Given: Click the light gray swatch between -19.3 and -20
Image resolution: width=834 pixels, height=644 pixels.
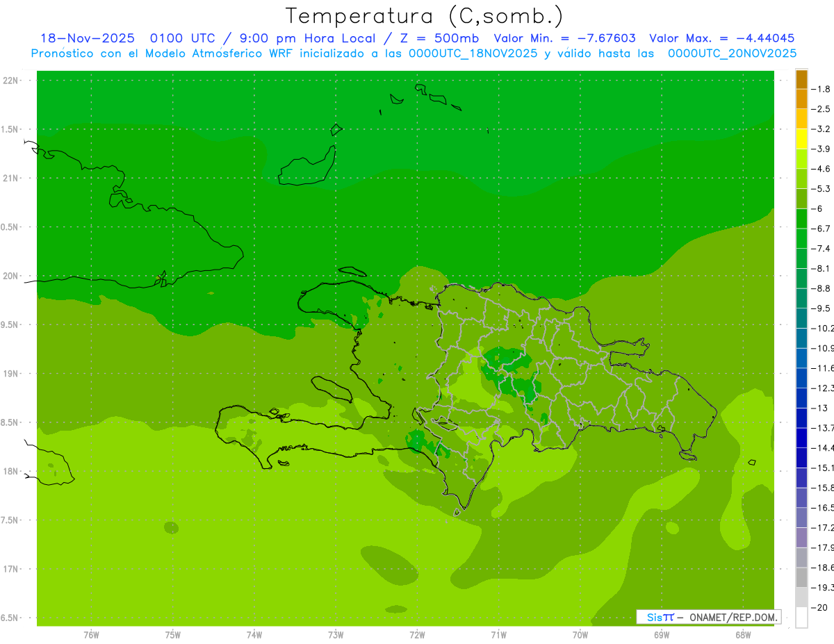Looking at the screenshot, I should [801, 597].
